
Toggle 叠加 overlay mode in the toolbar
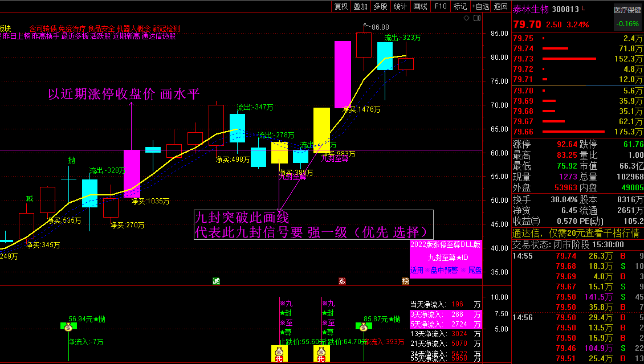[x=360, y=6]
